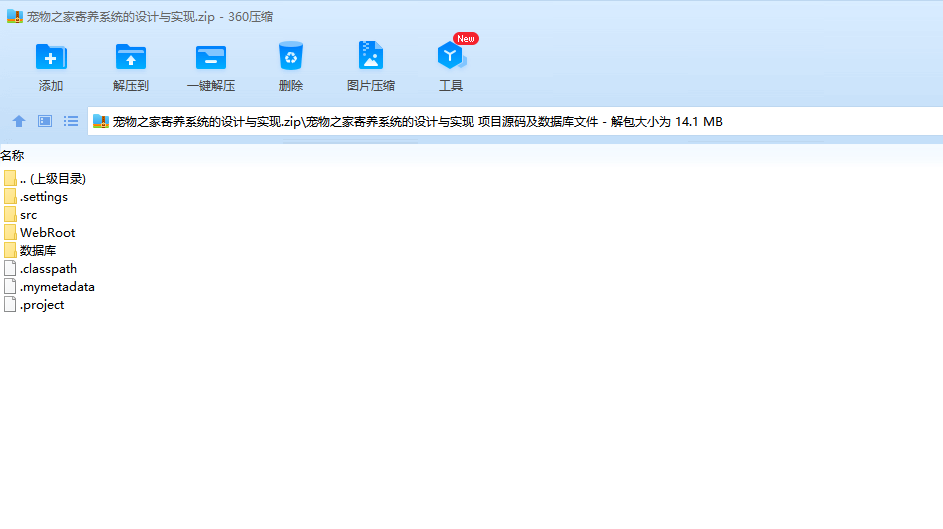Click file icon next to .classpath

[10, 269]
